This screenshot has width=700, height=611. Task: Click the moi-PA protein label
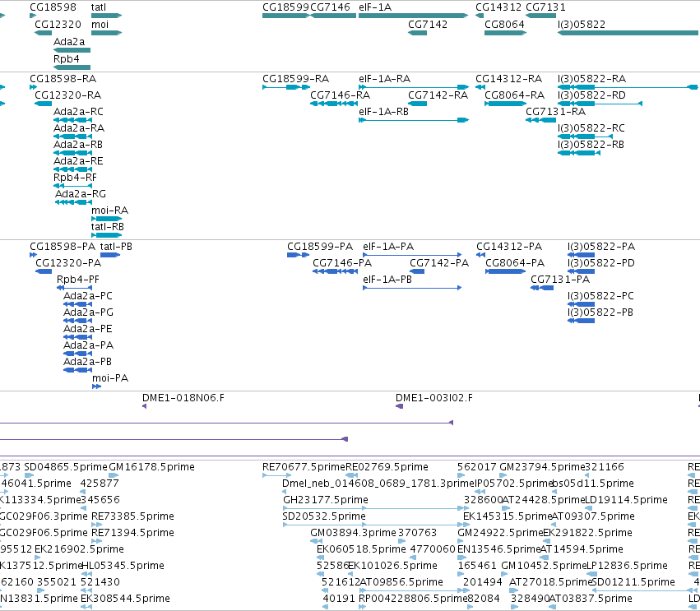(110, 378)
